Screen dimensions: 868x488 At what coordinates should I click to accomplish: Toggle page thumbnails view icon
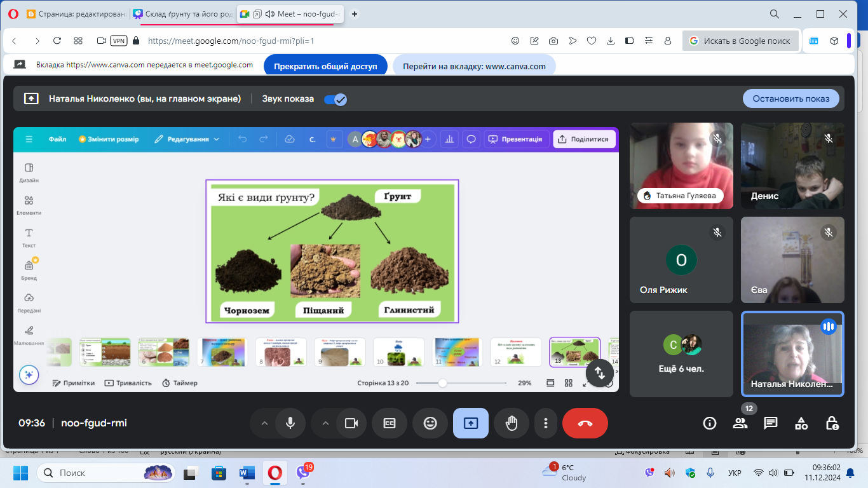click(x=550, y=383)
